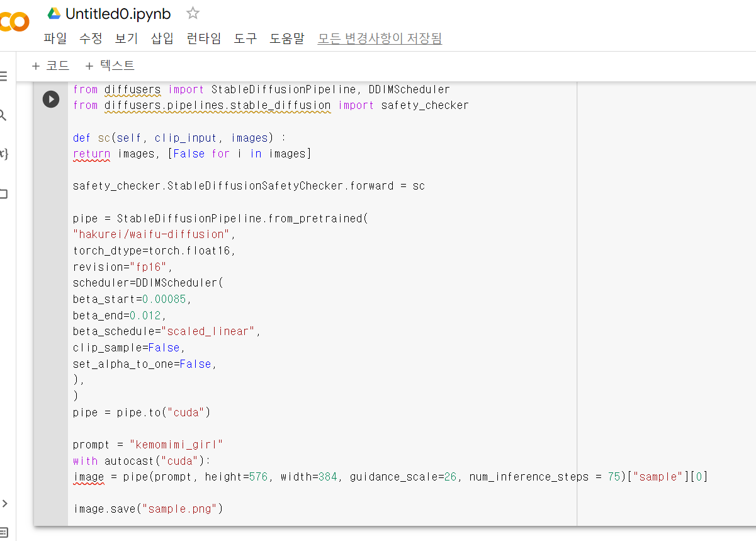Image resolution: width=756 pixels, height=541 pixels.
Task: Open the table of contents sidebar
Action: pos(4,76)
